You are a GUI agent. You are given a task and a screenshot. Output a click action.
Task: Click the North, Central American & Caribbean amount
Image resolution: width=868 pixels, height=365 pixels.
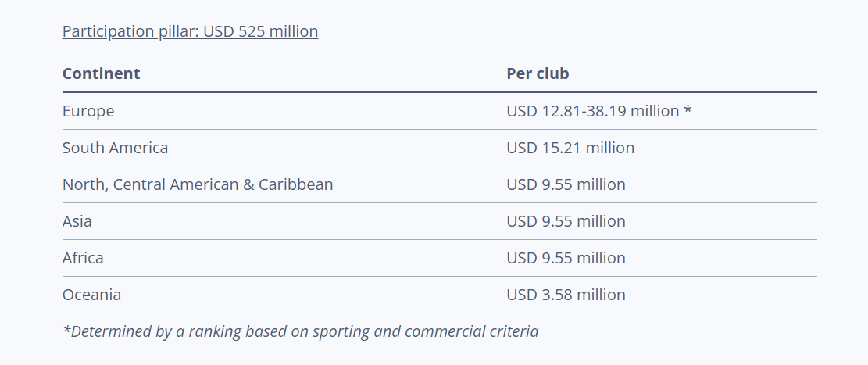point(566,184)
